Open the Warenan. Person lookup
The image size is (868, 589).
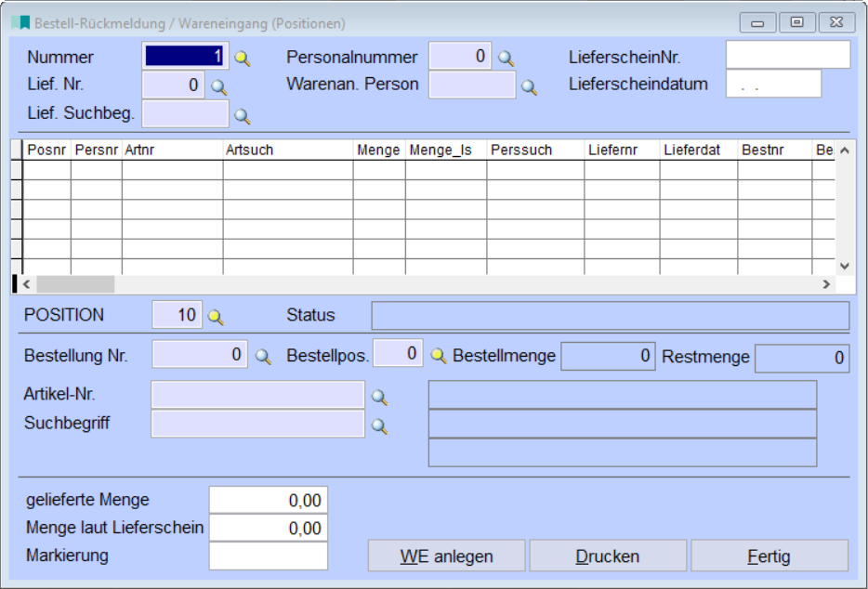(x=528, y=85)
